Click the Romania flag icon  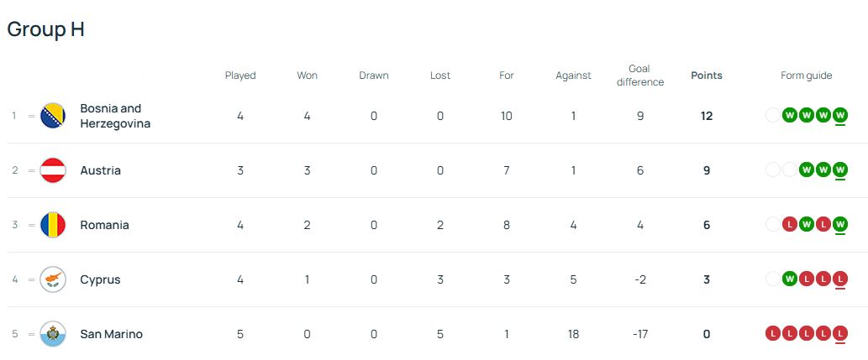(x=53, y=225)
